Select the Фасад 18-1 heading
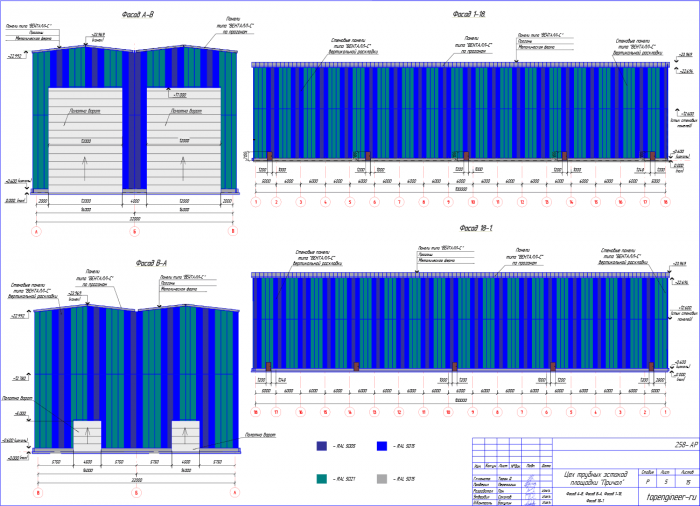Viewport: 700px width, 506px height. 475,228
